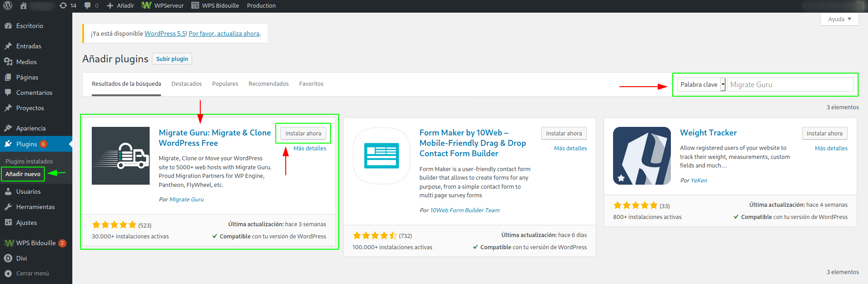
Task: Click Production in the admin bar
Action: click(x=261, y=6)
